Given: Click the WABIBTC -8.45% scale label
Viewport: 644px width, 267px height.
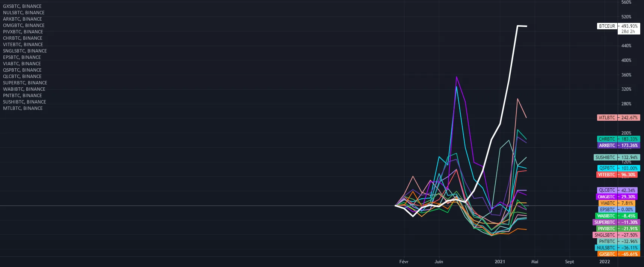Looking at the screenshot, I should click(617, 216).
